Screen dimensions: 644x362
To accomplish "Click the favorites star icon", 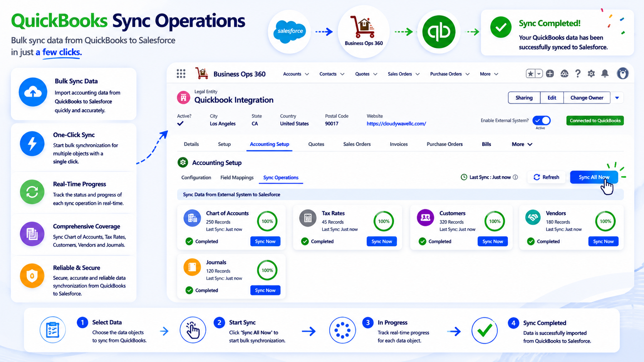I will coord(531,73).
